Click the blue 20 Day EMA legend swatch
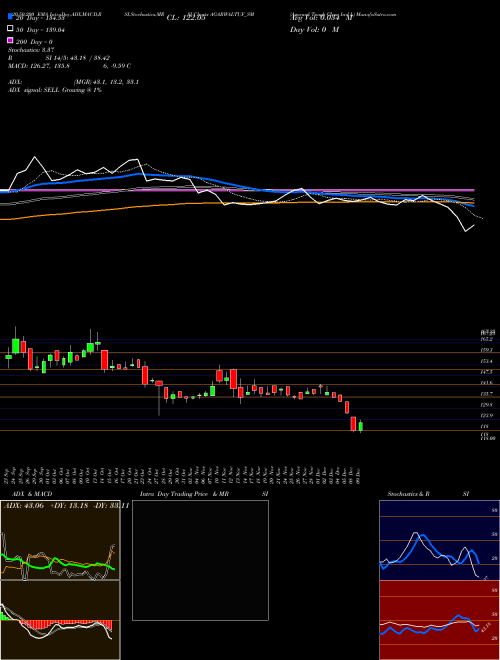Screen dimensions: 500x660 pos(10,17)
